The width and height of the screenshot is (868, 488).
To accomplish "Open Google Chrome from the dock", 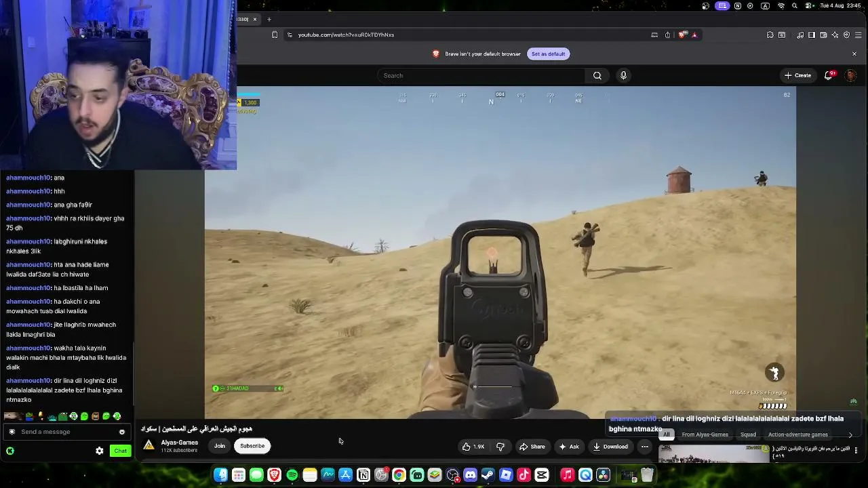I will click(x=399, y=475).
